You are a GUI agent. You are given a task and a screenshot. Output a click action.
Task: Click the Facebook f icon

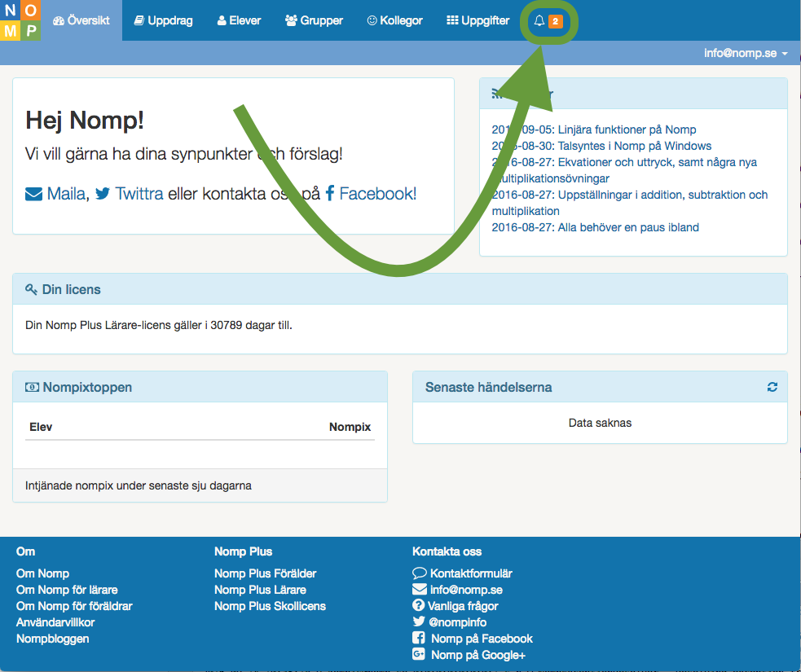point(330,194)
